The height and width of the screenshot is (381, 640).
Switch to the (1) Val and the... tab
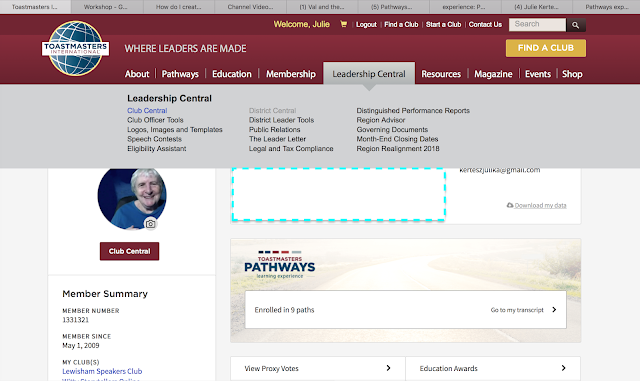(322, 7)
